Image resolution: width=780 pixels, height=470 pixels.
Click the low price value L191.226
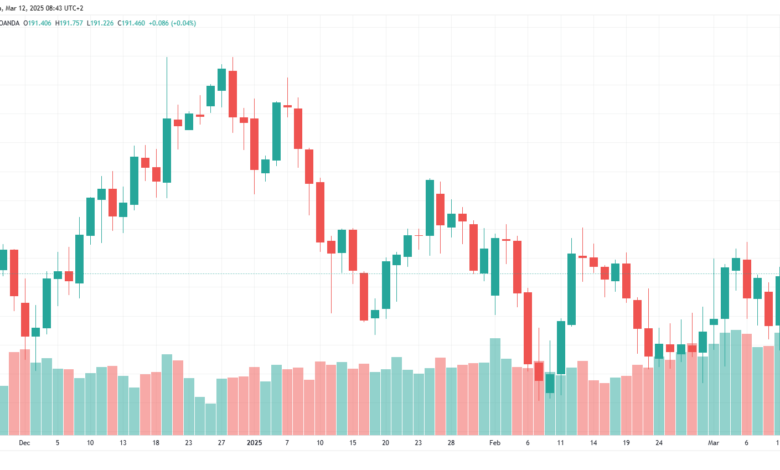(x=100, y=23)
